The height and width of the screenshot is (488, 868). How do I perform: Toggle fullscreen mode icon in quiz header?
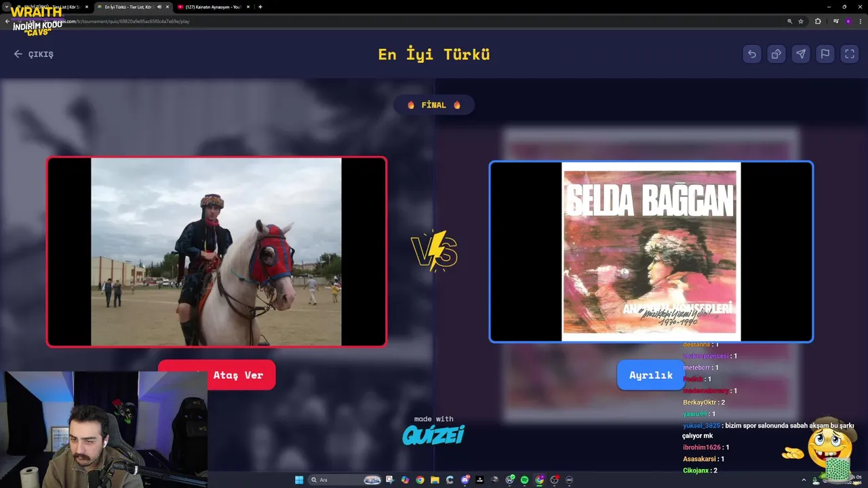(849, 54)
